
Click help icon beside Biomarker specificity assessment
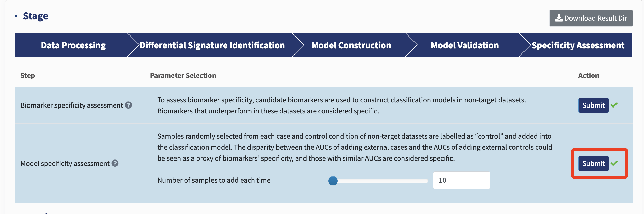128,105
